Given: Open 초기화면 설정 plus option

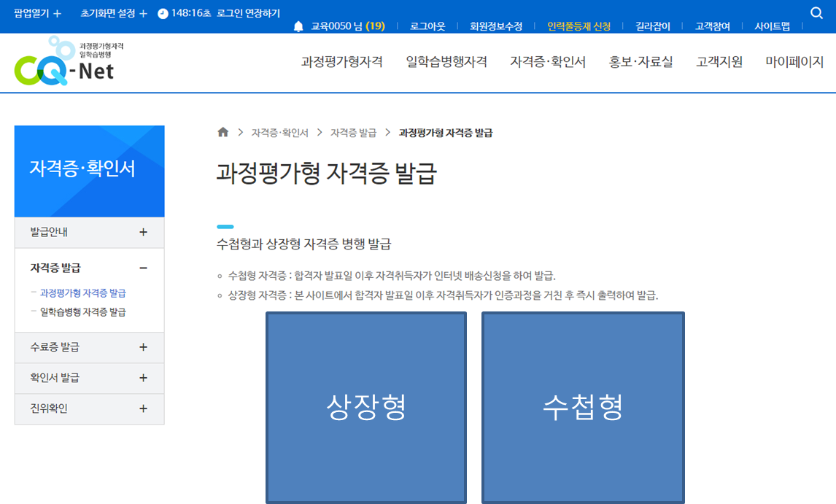Looking at the screenshot, I should pos(143,13).
